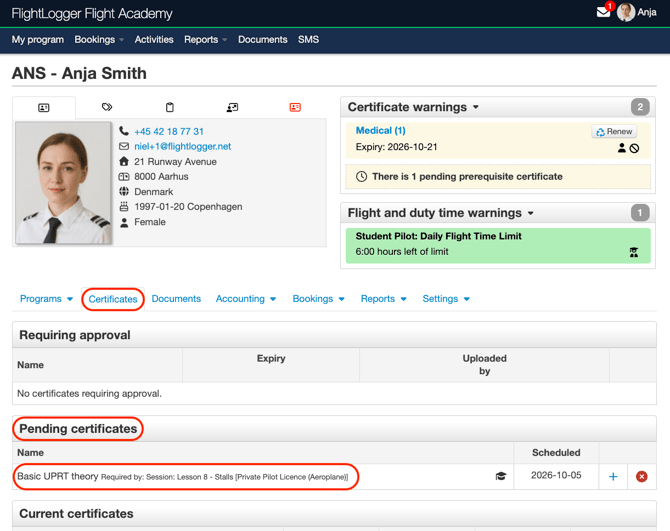Open the Bookings tab dropdown below profile
This screenshot has width=670, height=531.
click(318, 299)
